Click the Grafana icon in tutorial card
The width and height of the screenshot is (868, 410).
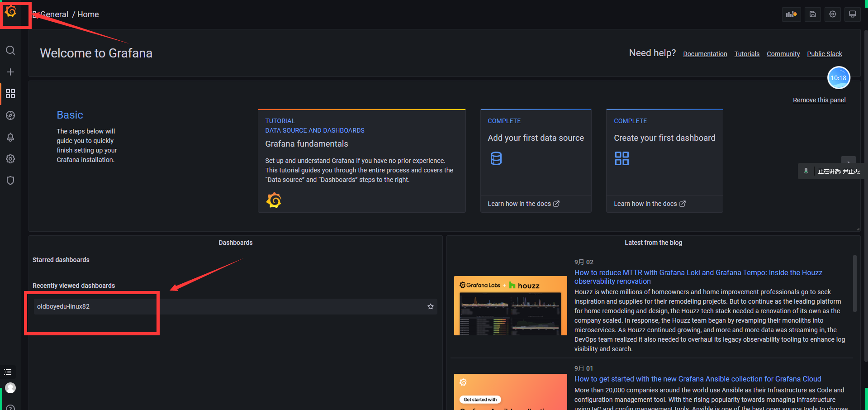click(x=274, y=200)
